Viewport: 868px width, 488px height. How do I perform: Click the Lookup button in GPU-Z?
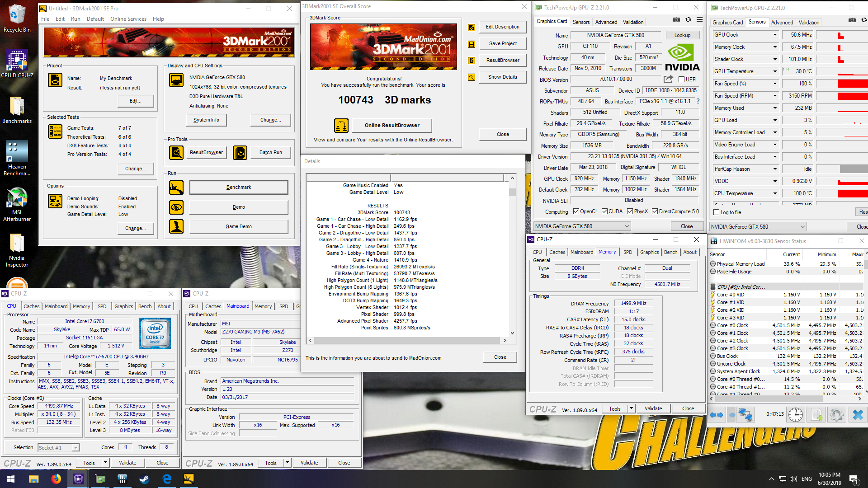(x=682, y=35)
